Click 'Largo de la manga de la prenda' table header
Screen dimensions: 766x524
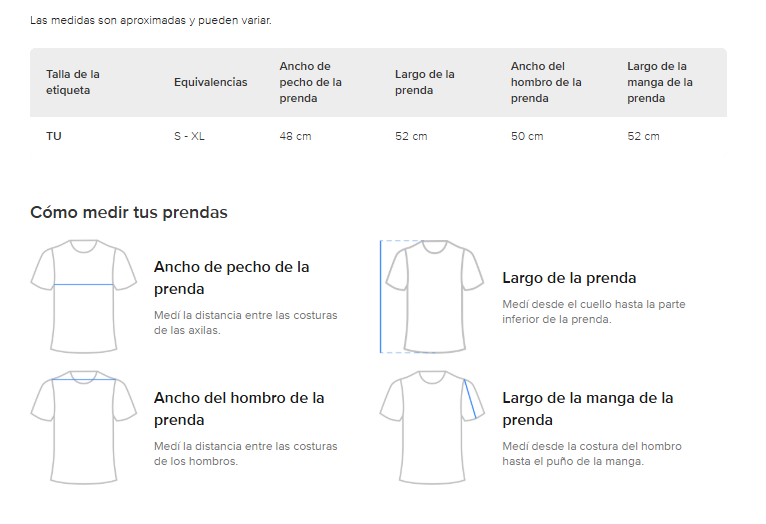coord(660,82)
